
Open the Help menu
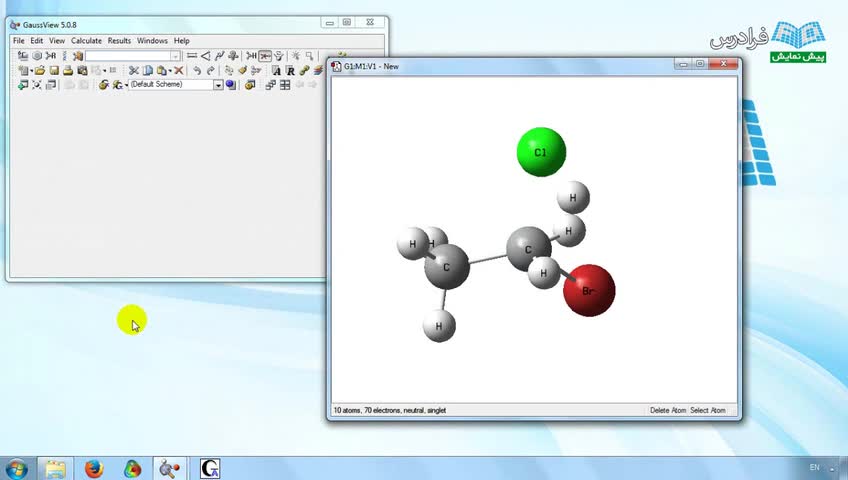click(x=181, y=41)
